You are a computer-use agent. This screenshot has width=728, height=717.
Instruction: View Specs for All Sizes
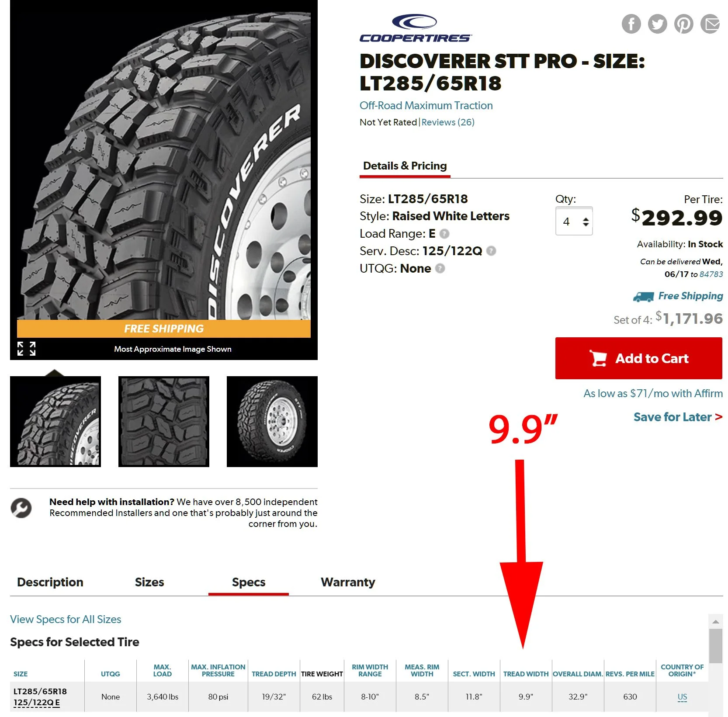[66, 619]
